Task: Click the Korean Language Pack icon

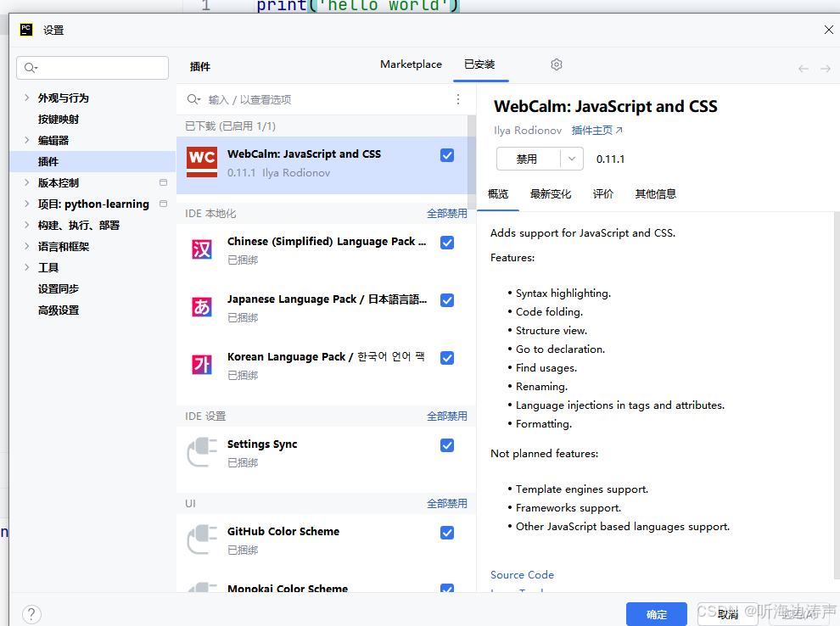Action: pyautogui.click(x=202, y=365)
